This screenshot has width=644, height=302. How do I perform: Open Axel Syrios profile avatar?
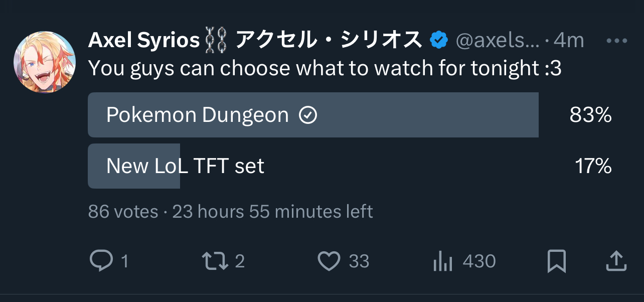tap(44, 62)
